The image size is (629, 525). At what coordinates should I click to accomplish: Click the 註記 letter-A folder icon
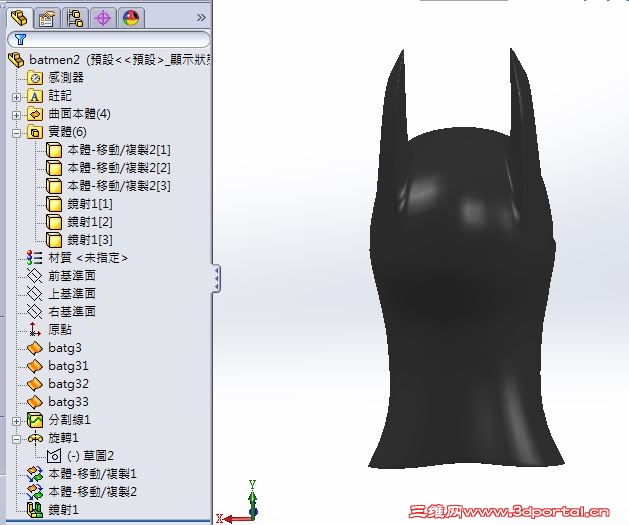click(x=35, y=96)
